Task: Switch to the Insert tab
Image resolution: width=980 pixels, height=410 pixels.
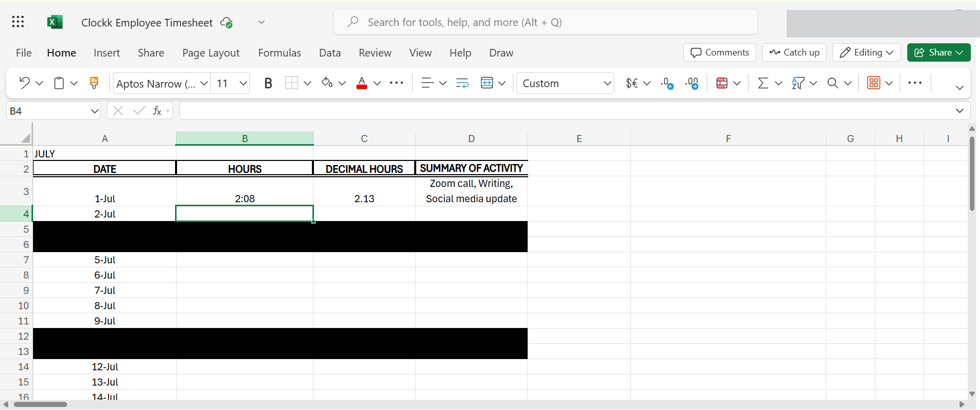Action: pyautogui.click(x=106, y=53)
